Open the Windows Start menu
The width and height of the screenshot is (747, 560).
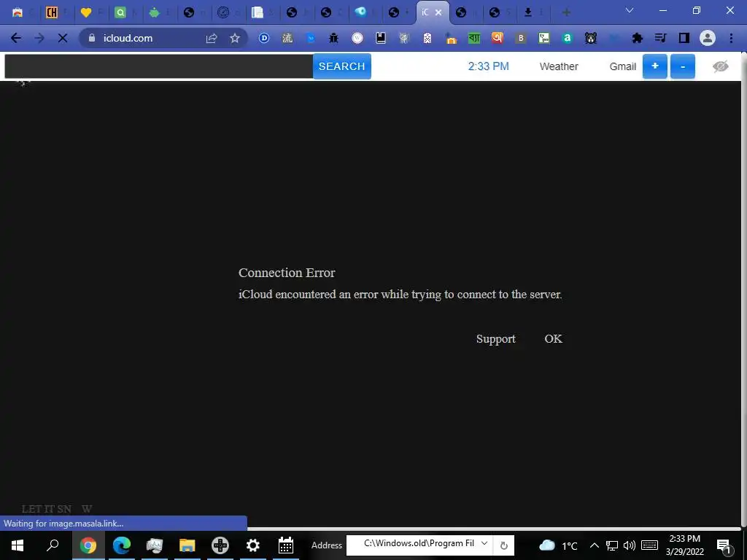18,545
